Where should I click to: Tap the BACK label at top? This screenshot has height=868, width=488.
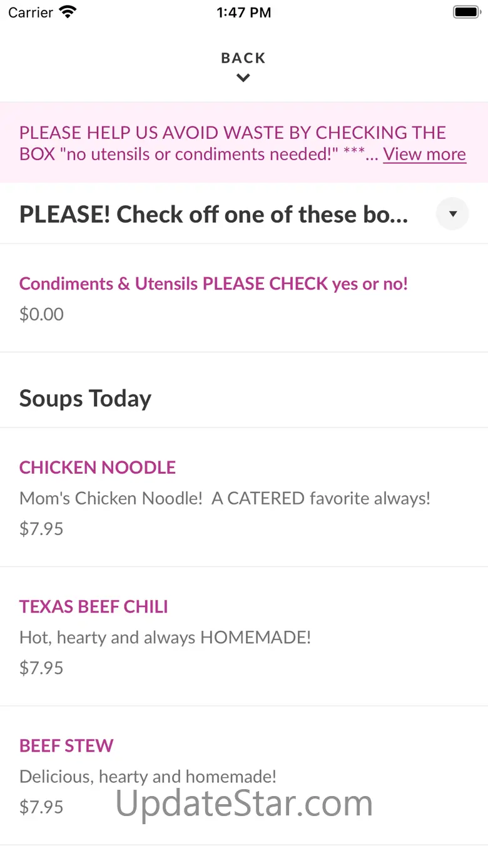[x=243, y=58]
